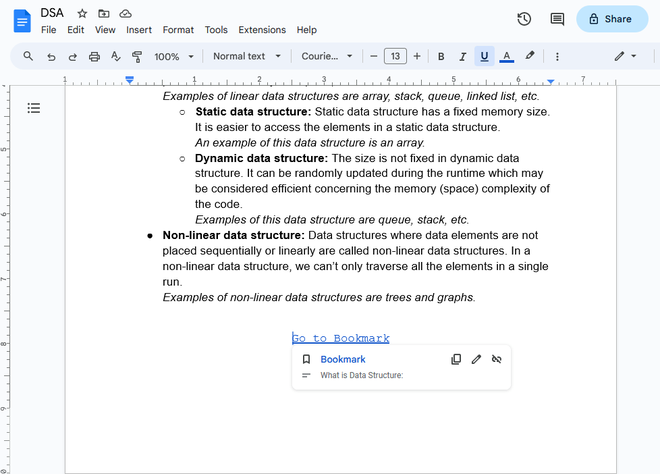Open the Google Docs home icon
The width and height of the screenshot is (660, 474).
coord(22,21)
